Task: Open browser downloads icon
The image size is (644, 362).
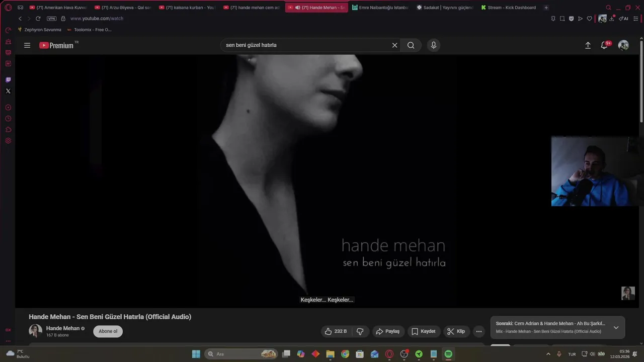Action: (612, 19)
